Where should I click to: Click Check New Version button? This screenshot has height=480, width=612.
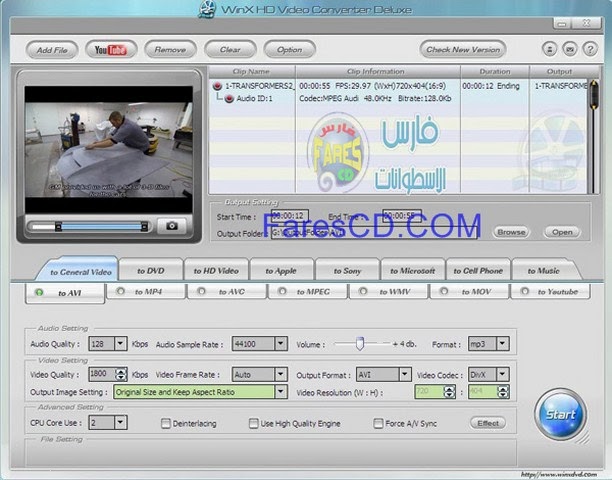[x=463, y=50]
